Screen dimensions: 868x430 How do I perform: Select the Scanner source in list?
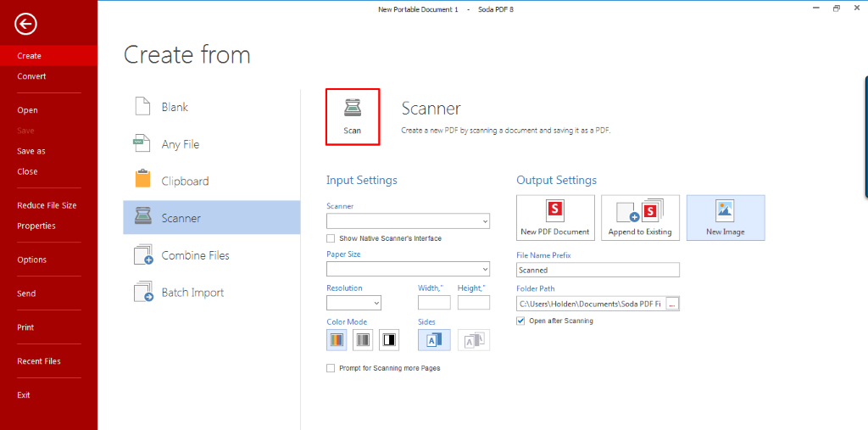tap(211, 217)
